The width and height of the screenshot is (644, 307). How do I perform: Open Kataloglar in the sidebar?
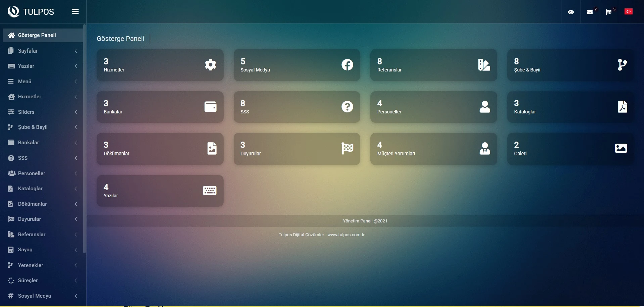point(43,189)
